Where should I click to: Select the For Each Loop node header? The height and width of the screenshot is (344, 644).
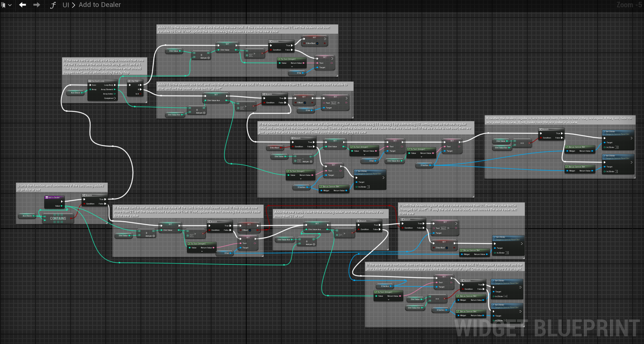click(98, 81)
